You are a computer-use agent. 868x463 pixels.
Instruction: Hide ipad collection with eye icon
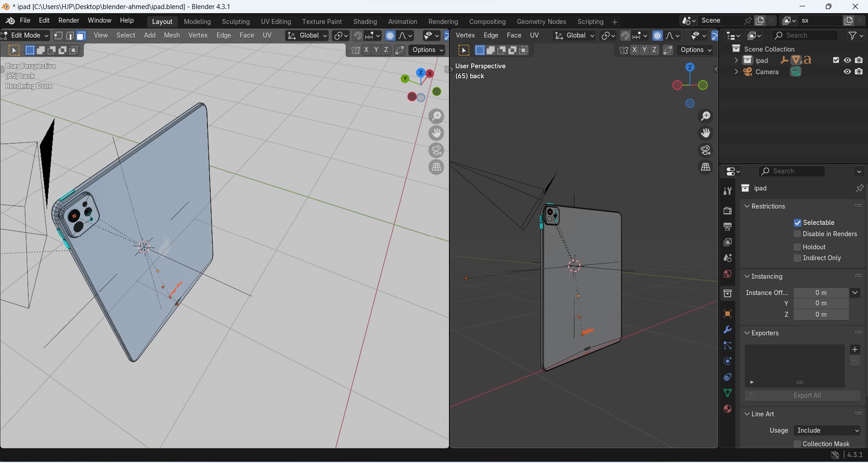click(848, 60)
